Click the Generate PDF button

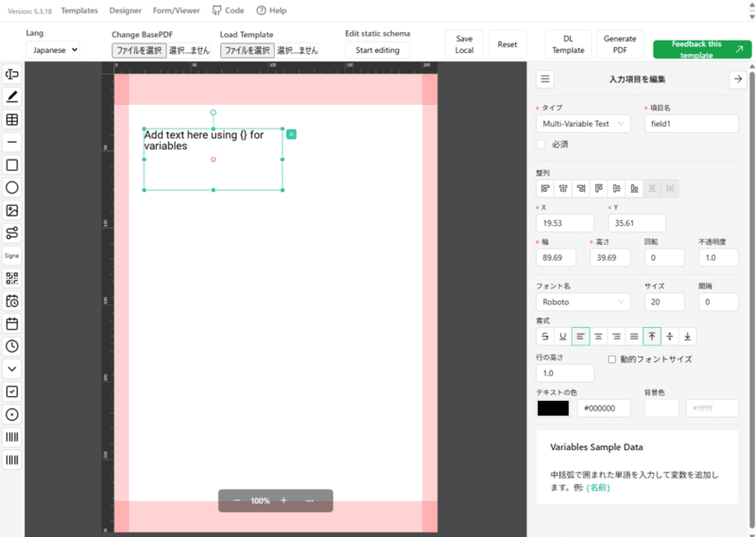coord(620,44)
